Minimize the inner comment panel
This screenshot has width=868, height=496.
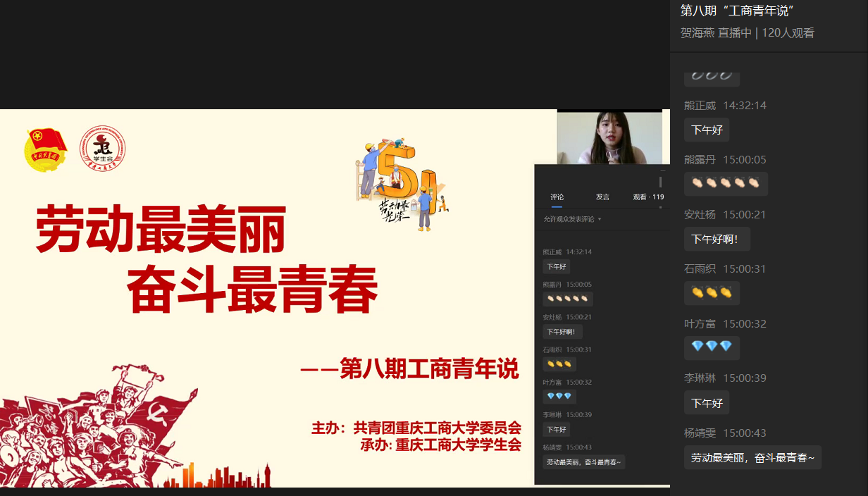click(x=662, y=170)
